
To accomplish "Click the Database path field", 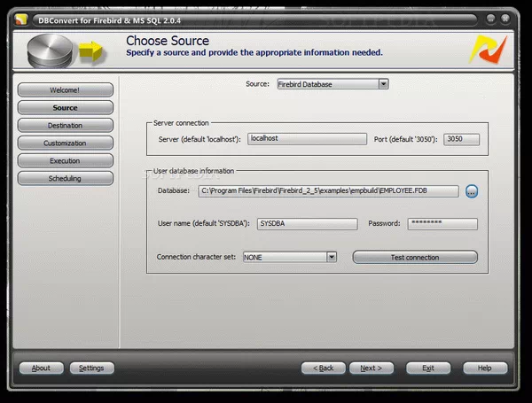I will coord(328,191).
